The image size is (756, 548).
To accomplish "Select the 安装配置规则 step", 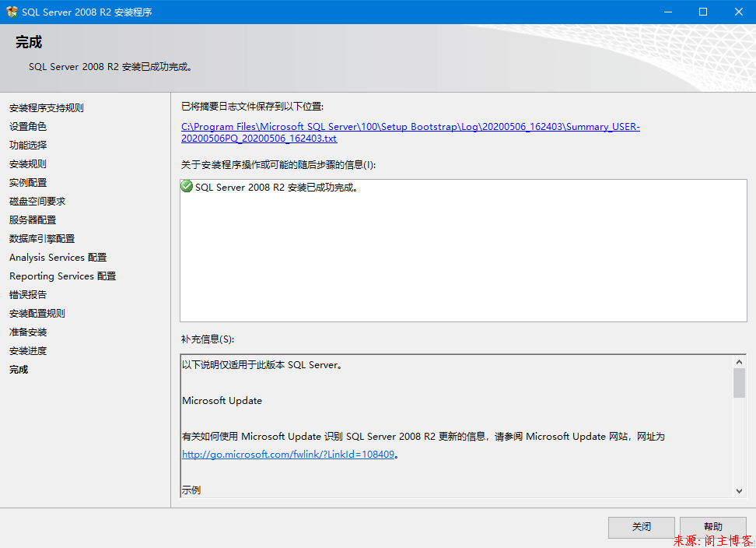I will [37, 314].
